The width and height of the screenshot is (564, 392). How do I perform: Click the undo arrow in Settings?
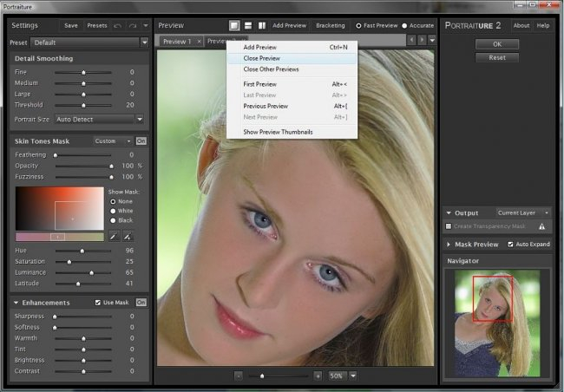[118, 26]
